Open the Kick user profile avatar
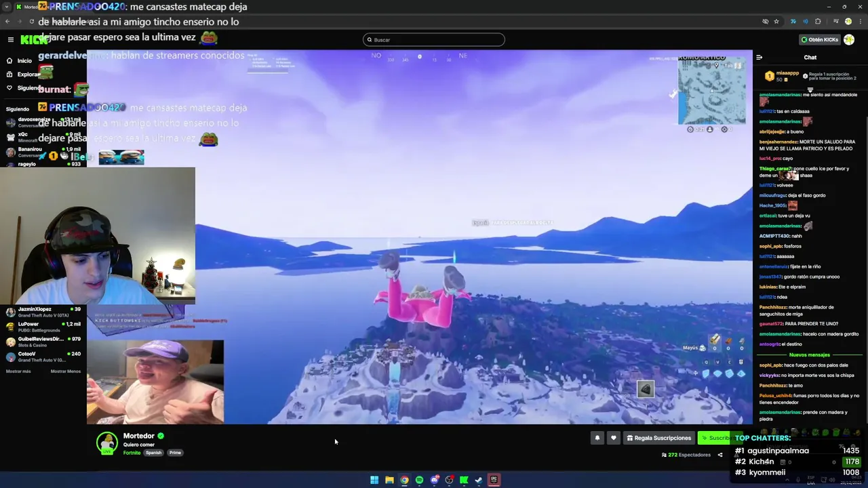Image resolution: width=868 pixels, height=488 pixels. pyautogui.click(x=849, y=40)
